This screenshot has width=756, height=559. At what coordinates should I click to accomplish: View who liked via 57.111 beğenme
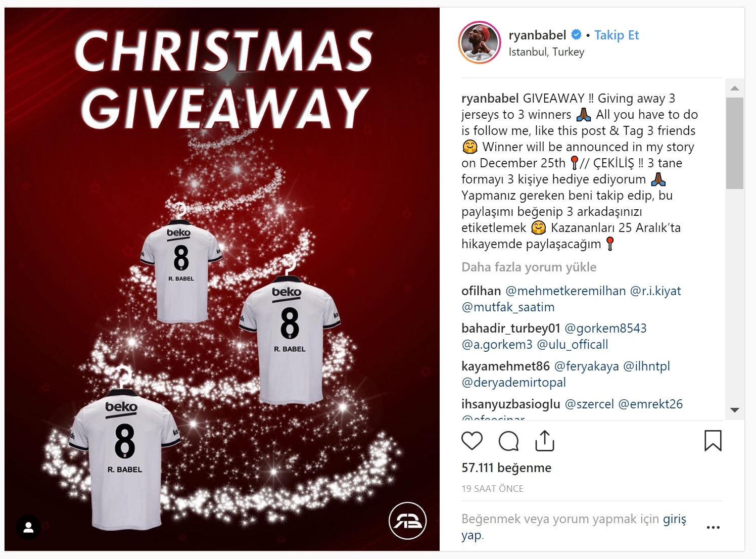point(506,468)
